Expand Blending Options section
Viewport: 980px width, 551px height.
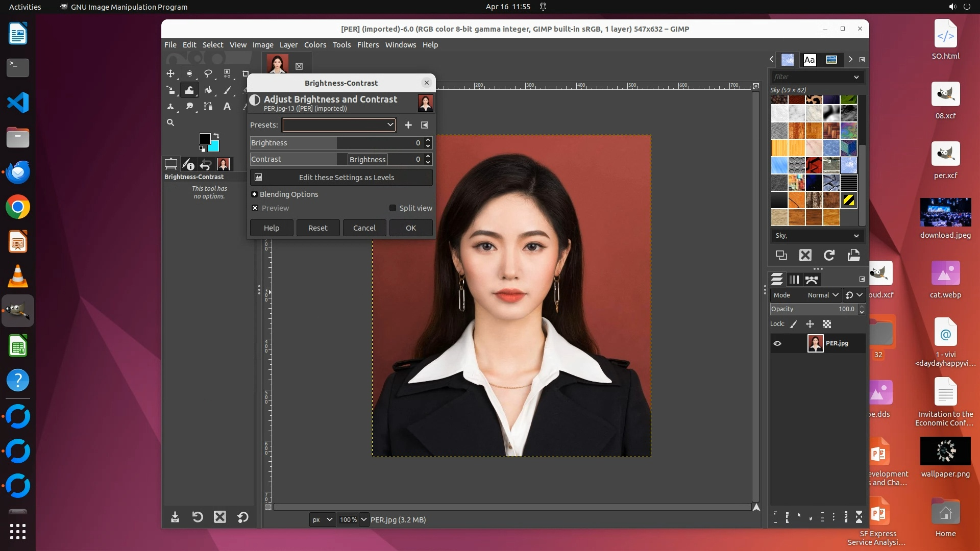(254, 194)
